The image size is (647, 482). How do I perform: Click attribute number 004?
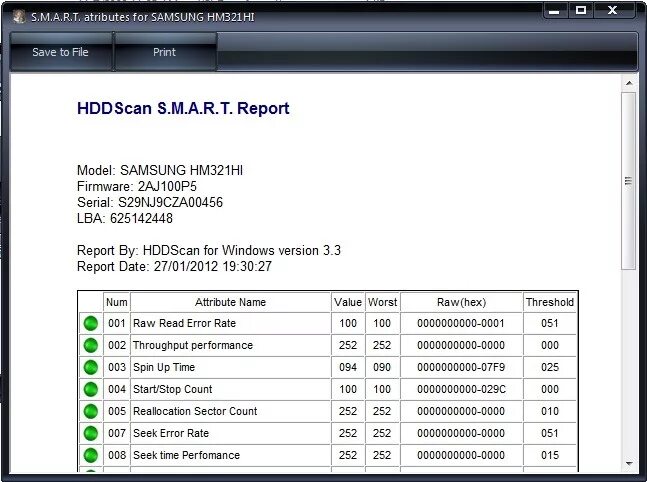pyautogui.click(x=117, y=389)
